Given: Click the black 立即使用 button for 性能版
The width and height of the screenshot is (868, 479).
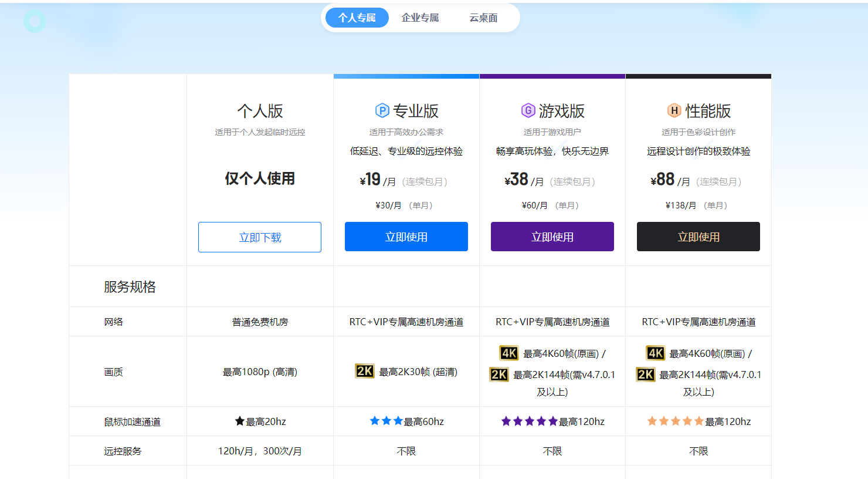Looking at the screenshot, I should tap(699, 237).
